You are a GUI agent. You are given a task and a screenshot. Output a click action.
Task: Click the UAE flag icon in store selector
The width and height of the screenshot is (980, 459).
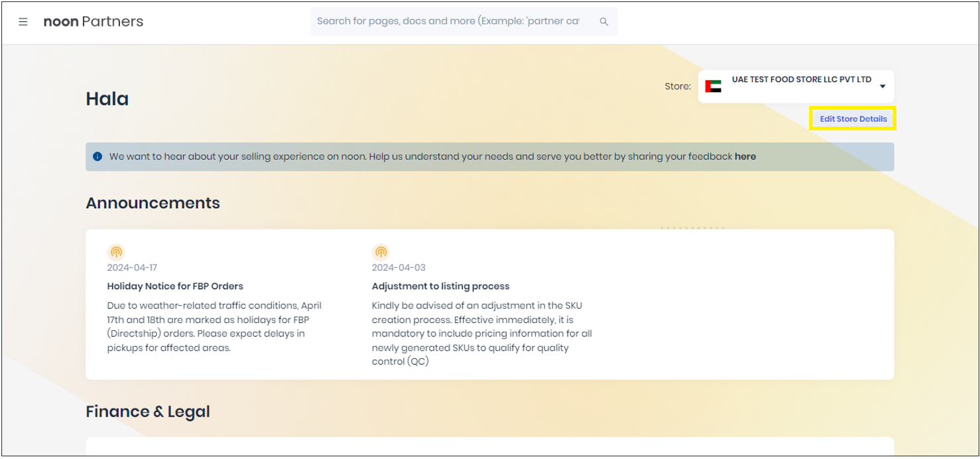click(713, 86)
